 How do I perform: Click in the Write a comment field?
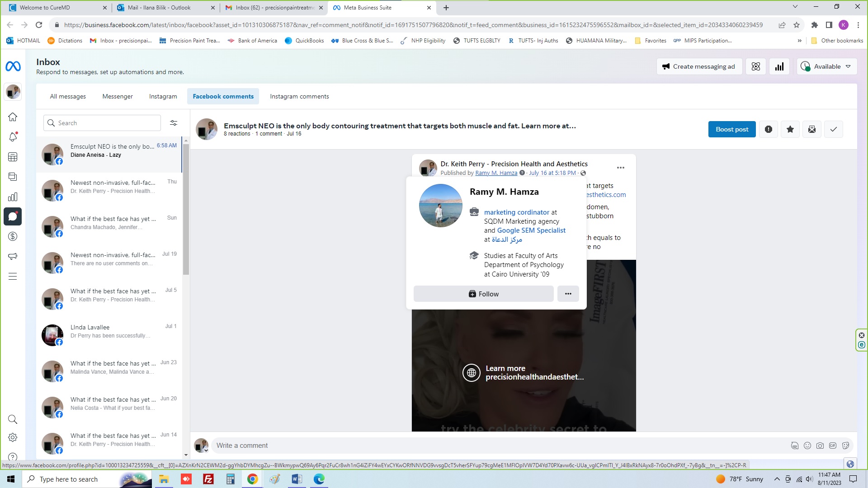[x=497, y=446]
